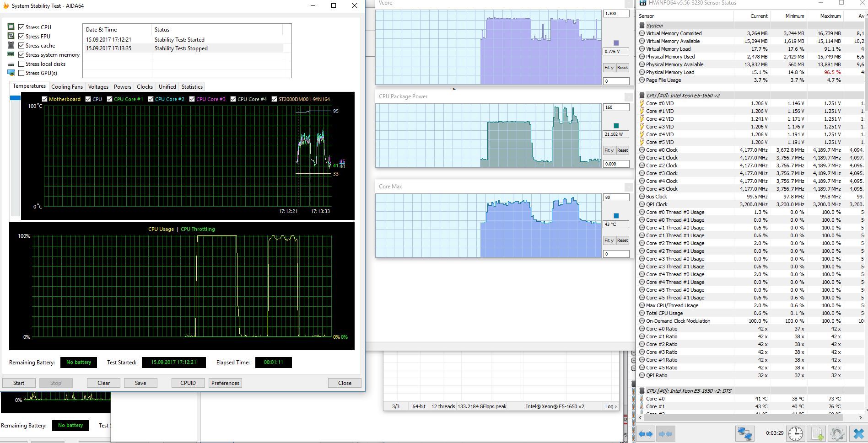The width and height of the screenshot is (868, 443).
Task: Show the Unified tab
Action: coord(167,87)
